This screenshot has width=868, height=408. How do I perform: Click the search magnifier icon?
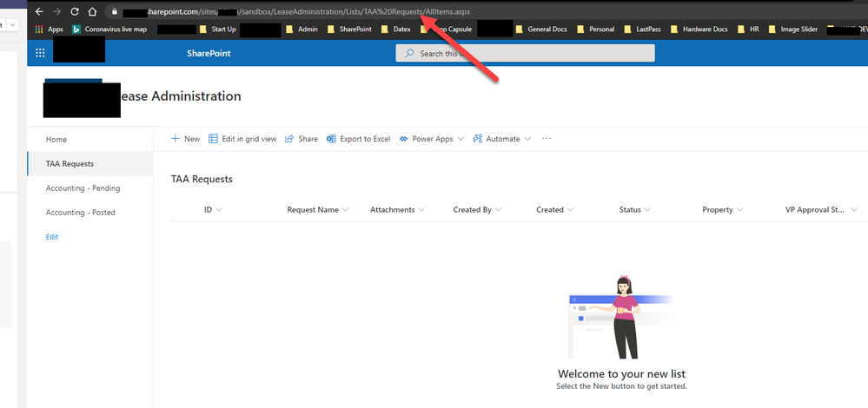[x=409, y=54]
